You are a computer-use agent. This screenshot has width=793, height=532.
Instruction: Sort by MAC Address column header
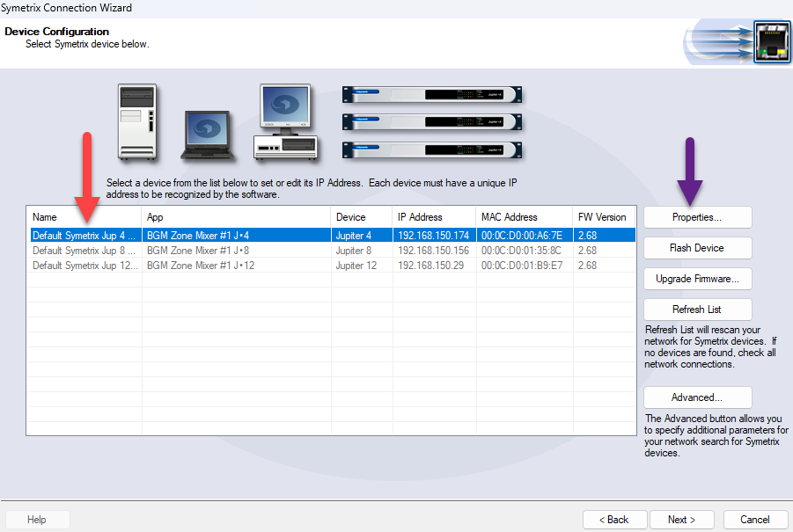pos(523,217)
